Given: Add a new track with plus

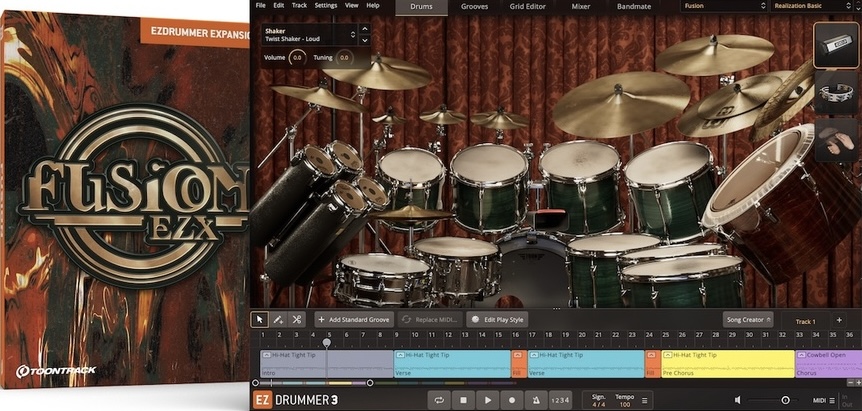Looking at the screenshot, I should [839, 320].
